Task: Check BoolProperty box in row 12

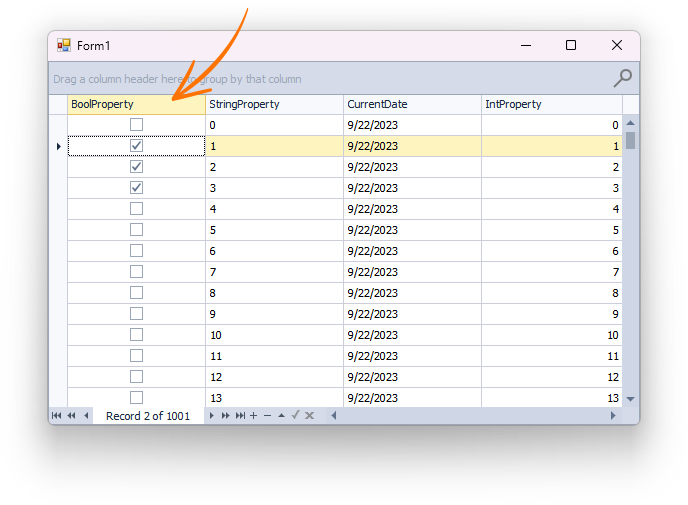Action: tap(136, 376)
